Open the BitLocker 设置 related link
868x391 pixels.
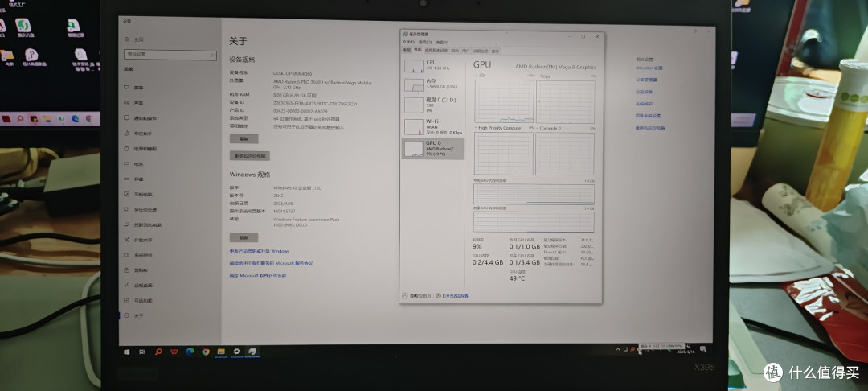[649, 68]
